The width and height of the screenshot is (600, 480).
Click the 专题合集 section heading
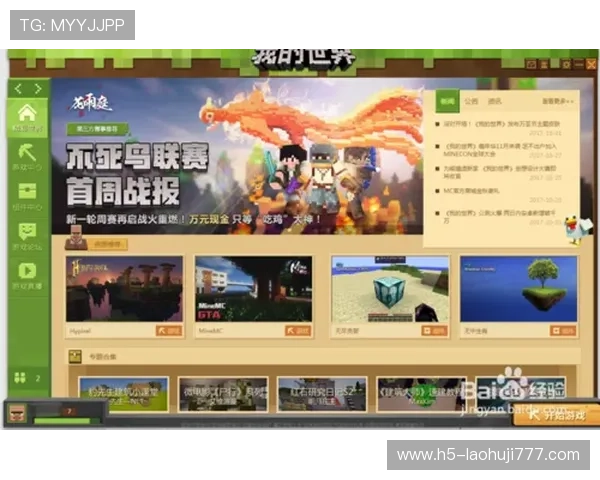pyautogui.click(x=103, y=357)
